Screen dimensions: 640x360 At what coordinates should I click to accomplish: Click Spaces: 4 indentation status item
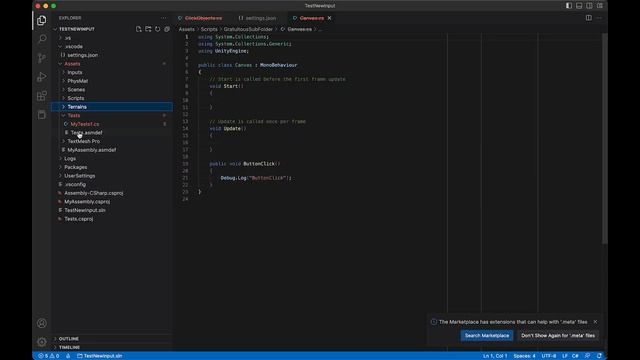(524, 356)
